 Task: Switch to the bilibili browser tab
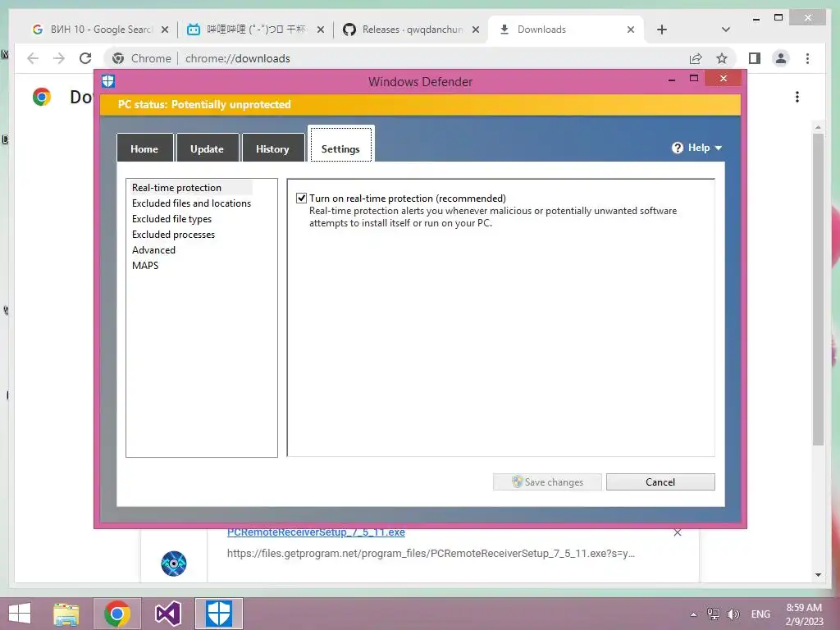pos(256,30)
